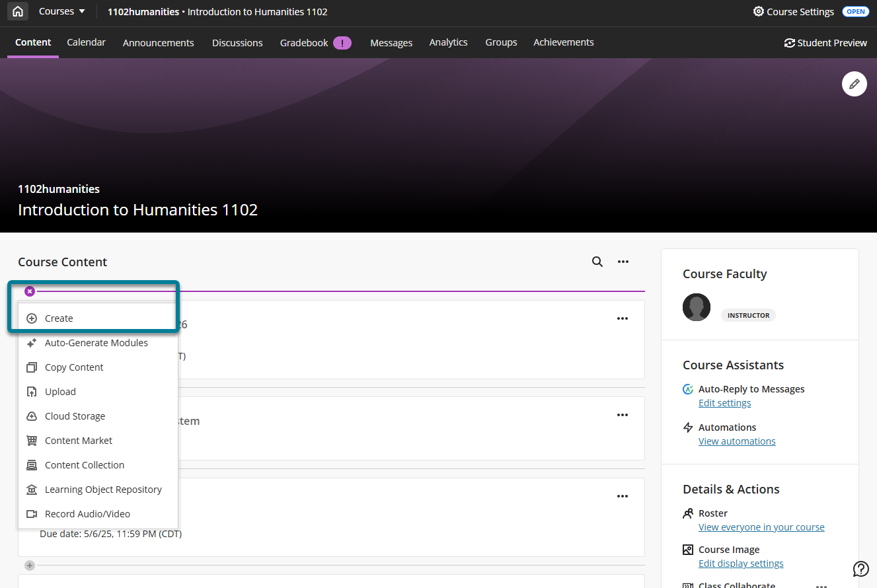Open the Course Content options ellipsis menu
The image size is (877, 588).
click(623, 262)
